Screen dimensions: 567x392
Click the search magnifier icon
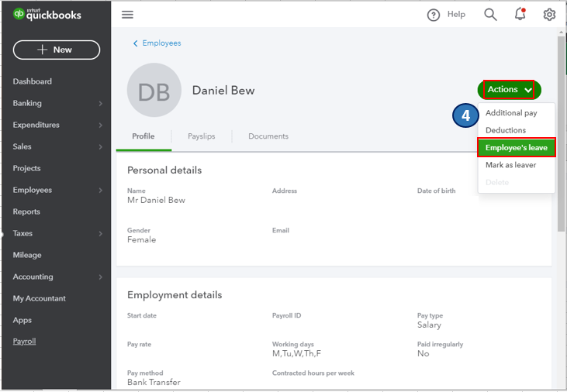coord(490,15)
